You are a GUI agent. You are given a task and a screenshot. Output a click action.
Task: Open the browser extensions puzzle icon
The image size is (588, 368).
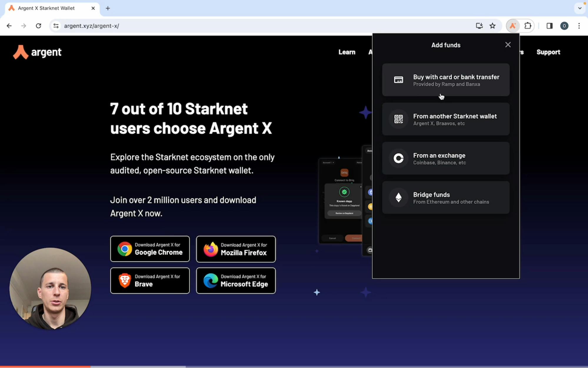528,26
